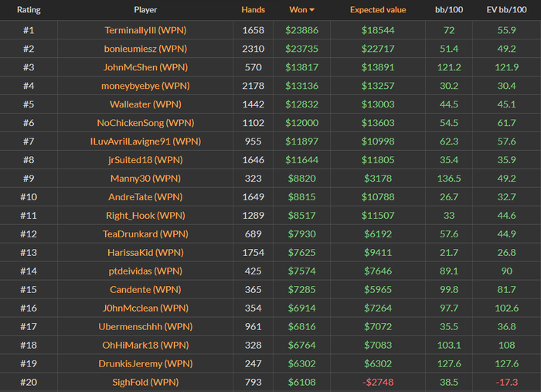Open TeaDrunkard (WPN) player link
Viewport: 541px width, 392px height.
pyautogui.click(x=145, y=234)
